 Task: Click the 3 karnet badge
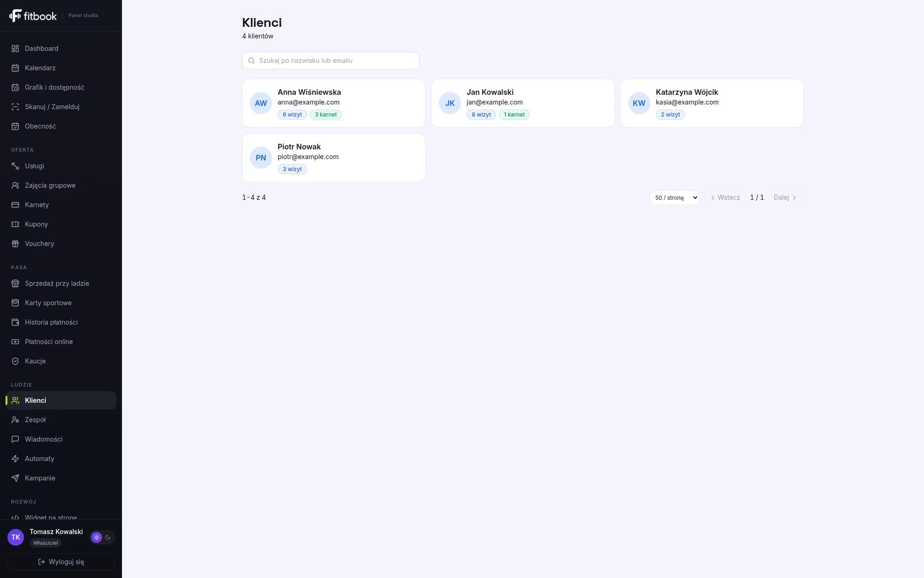click(x=326, y=115)
